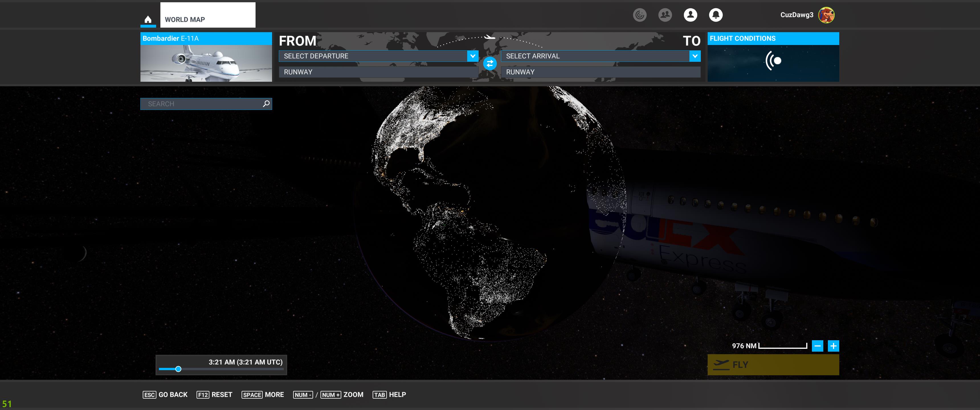The image size is (980, 410).
Task: Zoom in map with plus button
Action: [x=833, y=346]
